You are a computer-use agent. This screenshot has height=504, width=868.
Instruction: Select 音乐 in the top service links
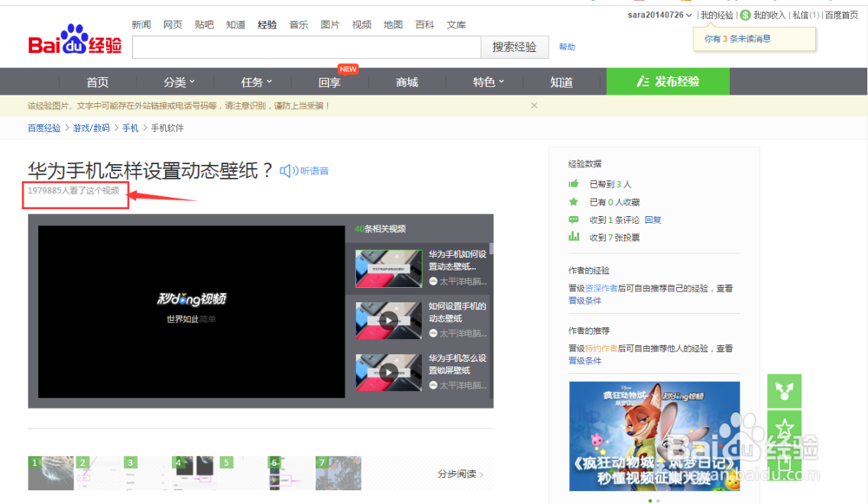[299, 24]
